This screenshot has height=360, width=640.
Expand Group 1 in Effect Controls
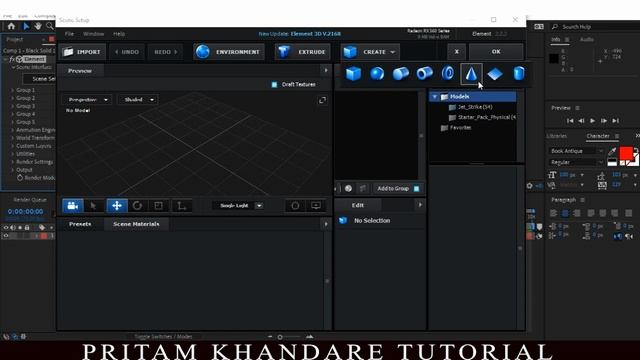(13, 90)
